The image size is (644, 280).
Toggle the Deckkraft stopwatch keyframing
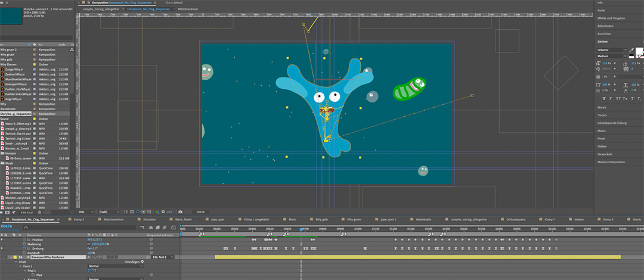[x=24, y=253]
